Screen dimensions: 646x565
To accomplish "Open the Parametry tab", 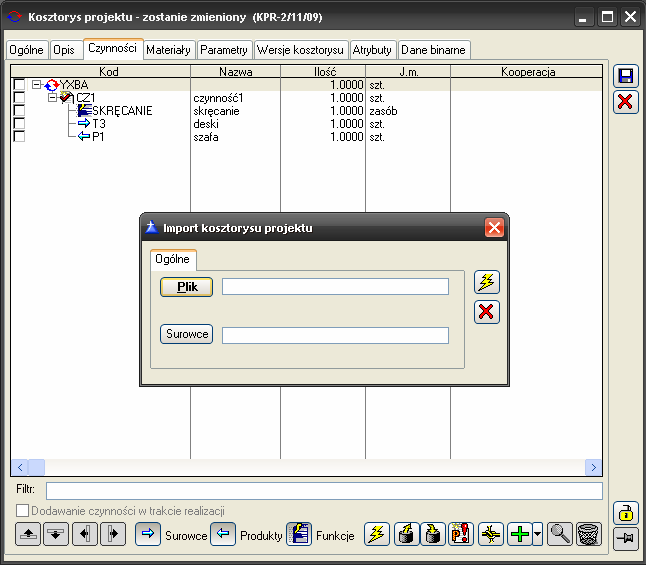I will point(224,50).
